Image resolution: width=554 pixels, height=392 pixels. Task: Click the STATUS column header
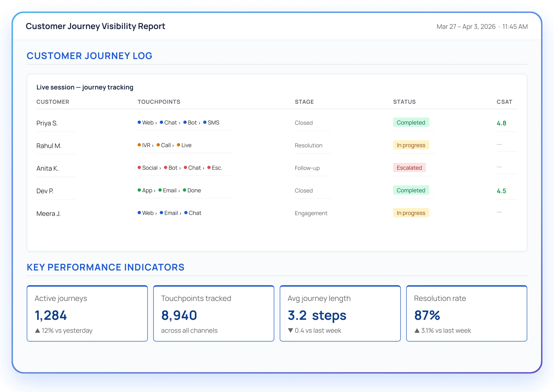tap(404, 102)
